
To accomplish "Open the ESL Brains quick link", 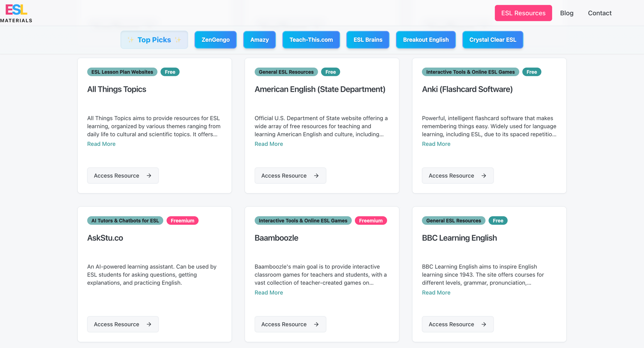I will coord(368,40).
